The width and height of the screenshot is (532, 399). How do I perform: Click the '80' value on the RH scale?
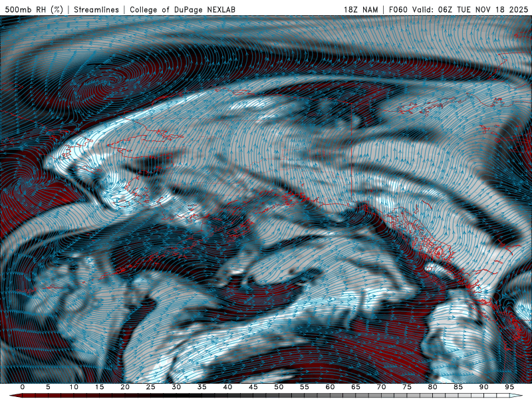[x=433, y=387]
